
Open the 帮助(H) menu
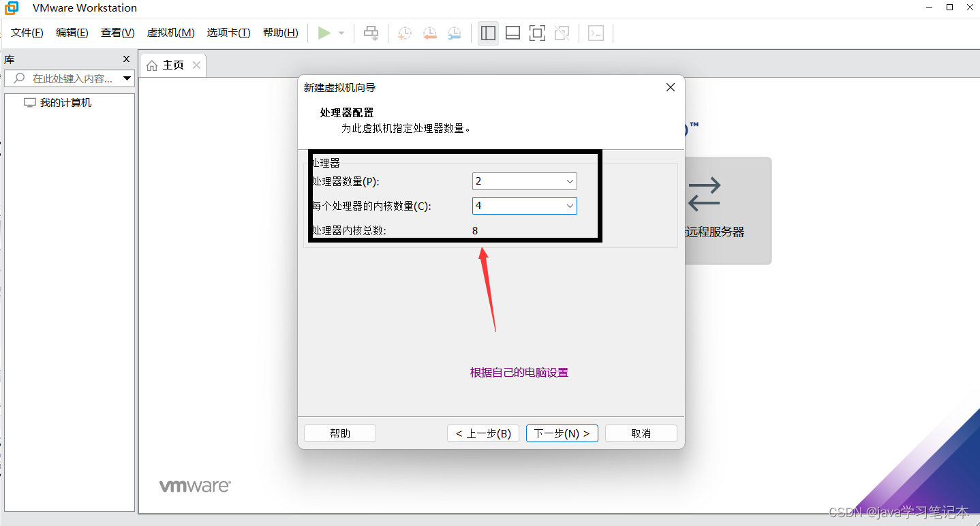tap(281, 33)
